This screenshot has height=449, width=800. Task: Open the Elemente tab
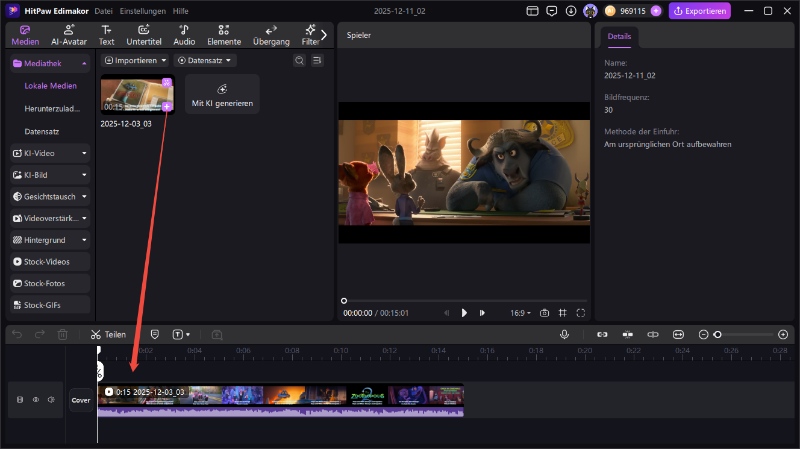(224, 35)
